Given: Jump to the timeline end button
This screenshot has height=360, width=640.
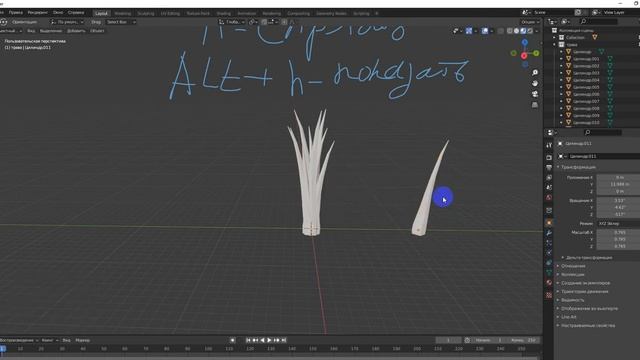Looking at the screenshot, I should 284,340.
